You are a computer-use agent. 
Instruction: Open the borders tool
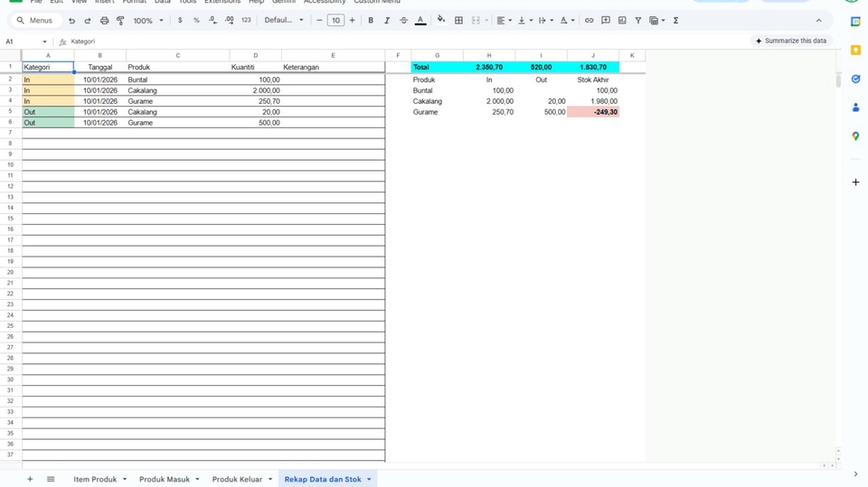click(x=458, y=21)
